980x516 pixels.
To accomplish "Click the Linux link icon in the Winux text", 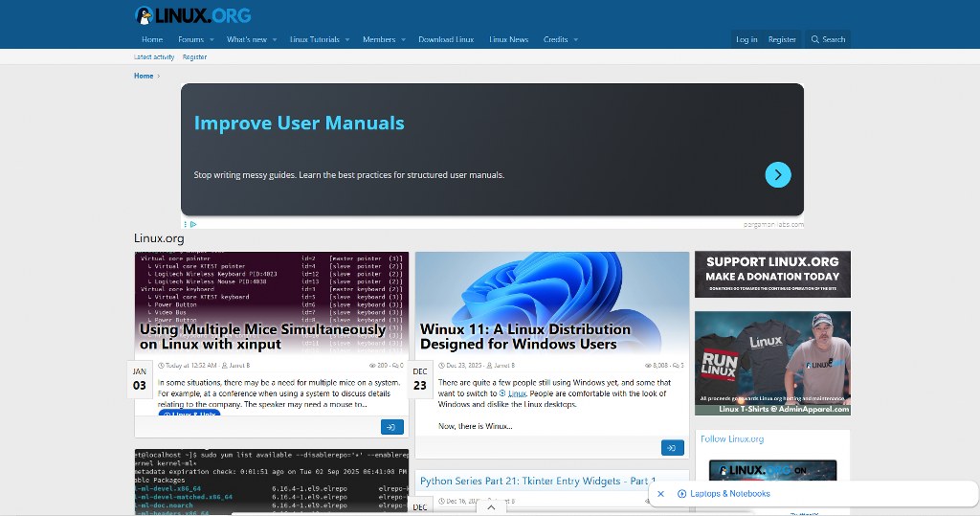I will click(x=502, y=393).
